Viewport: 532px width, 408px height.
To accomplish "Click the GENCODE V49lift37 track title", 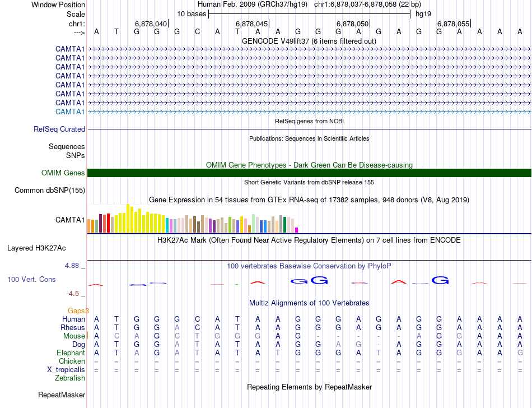I will [309, 41].
